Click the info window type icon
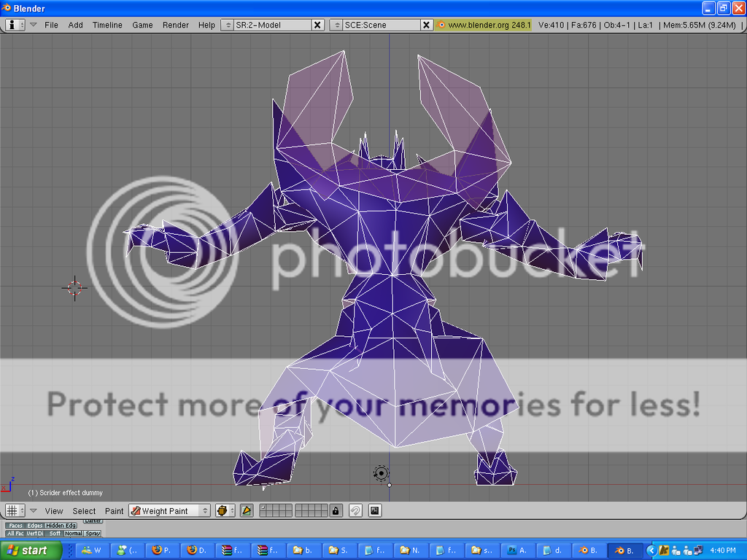This screenshot has width=747, height=560. (x=15, y=25)
